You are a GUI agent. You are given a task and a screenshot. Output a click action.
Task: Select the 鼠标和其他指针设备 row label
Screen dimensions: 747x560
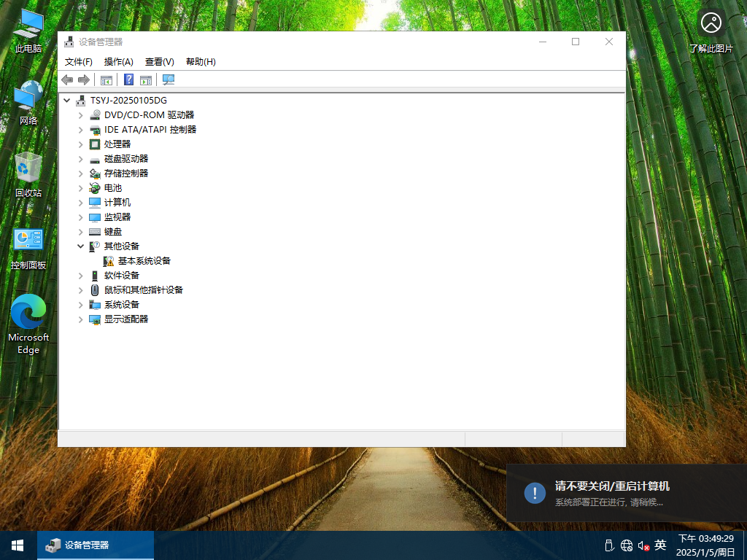[144, 290]
